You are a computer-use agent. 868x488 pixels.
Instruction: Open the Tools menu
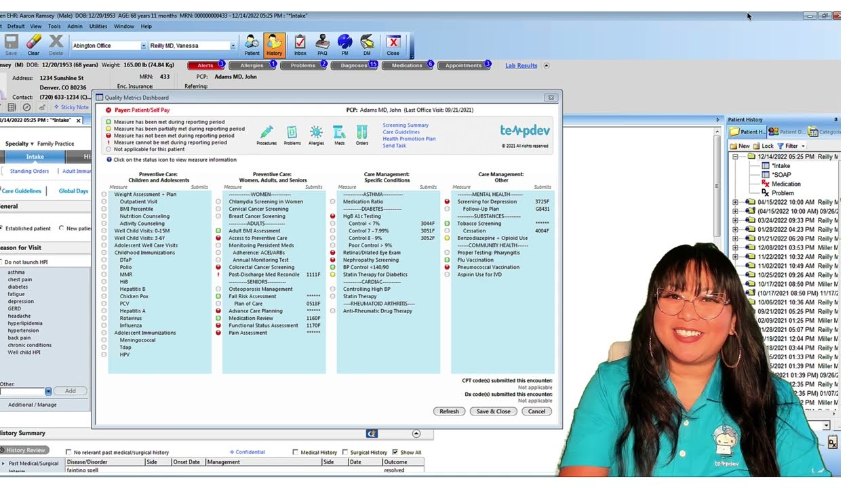(54, 26)
